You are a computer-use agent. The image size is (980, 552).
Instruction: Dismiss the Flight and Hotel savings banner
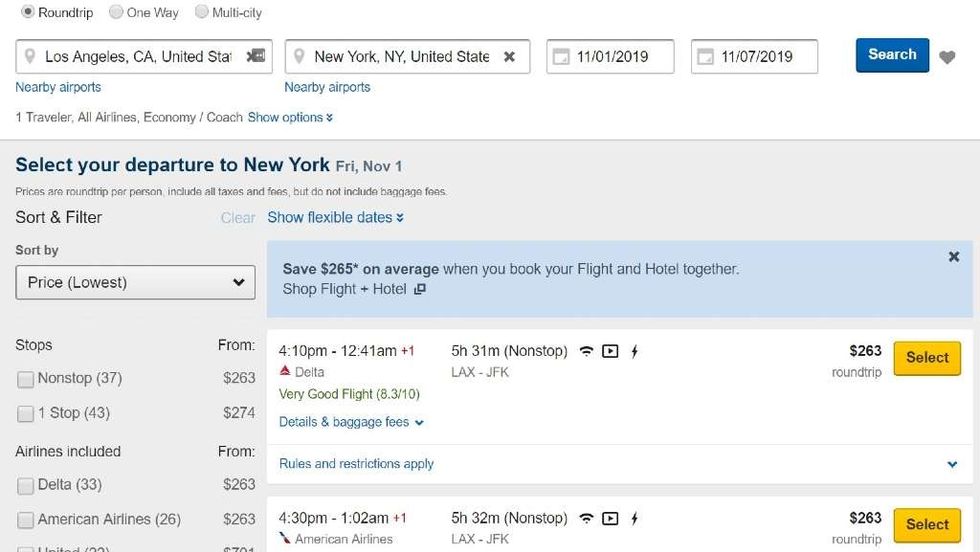954,256
